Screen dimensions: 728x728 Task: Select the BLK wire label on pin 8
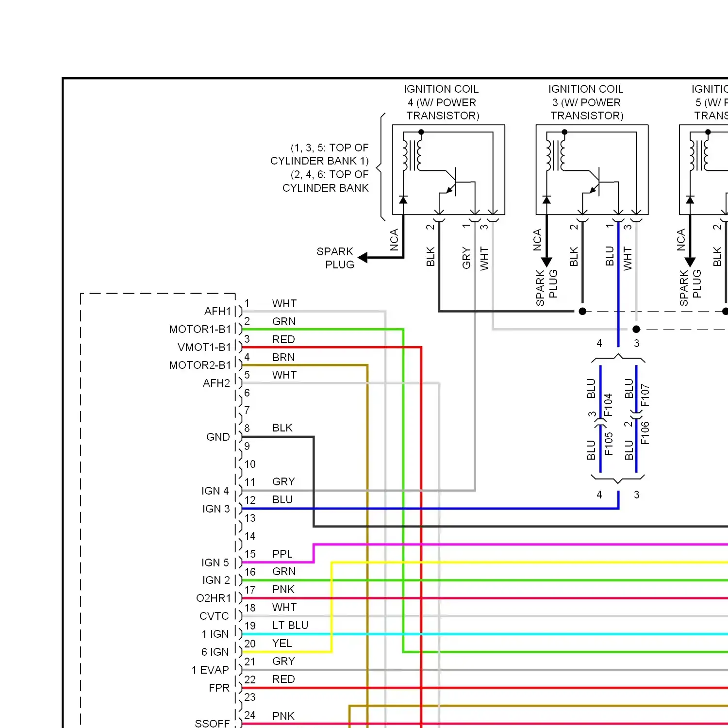coord(282,428)
